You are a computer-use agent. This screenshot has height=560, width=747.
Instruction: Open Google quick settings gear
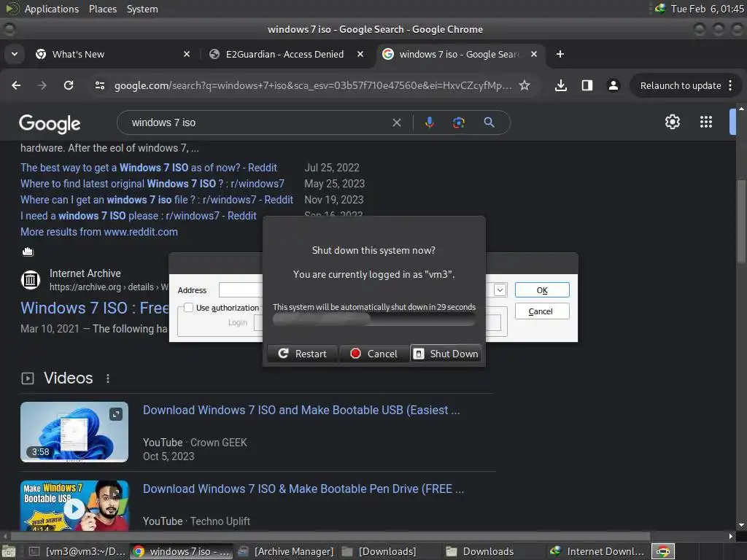tap(672, 122)
